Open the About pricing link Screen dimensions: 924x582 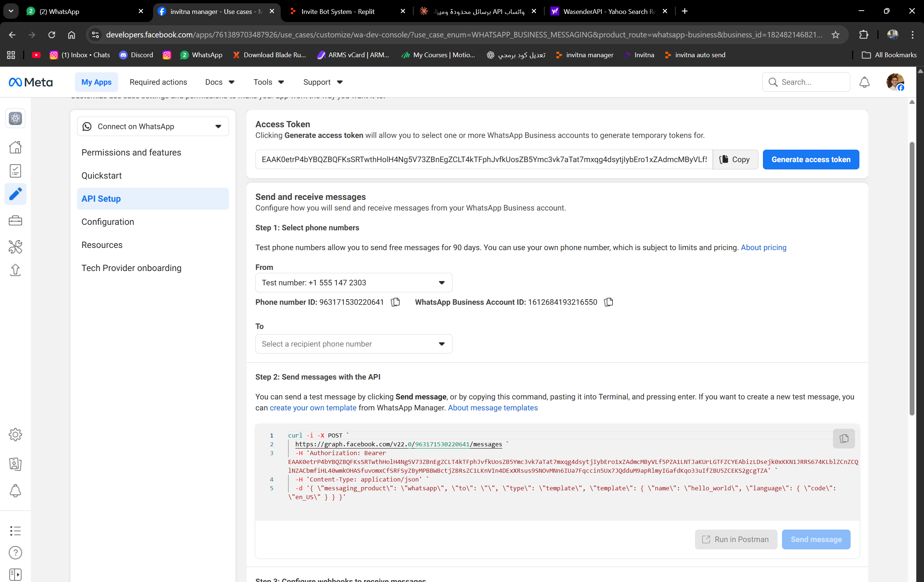coord(763,247)
